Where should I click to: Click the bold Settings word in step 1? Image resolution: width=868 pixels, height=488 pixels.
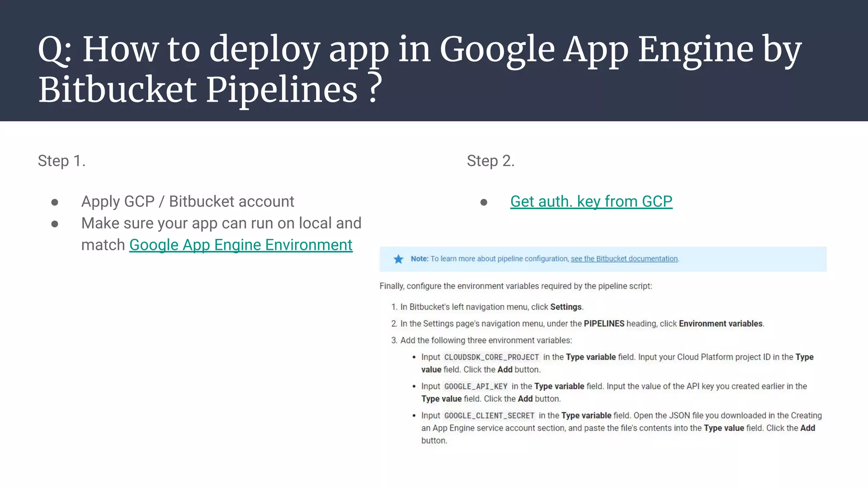[x=566, y=307]
